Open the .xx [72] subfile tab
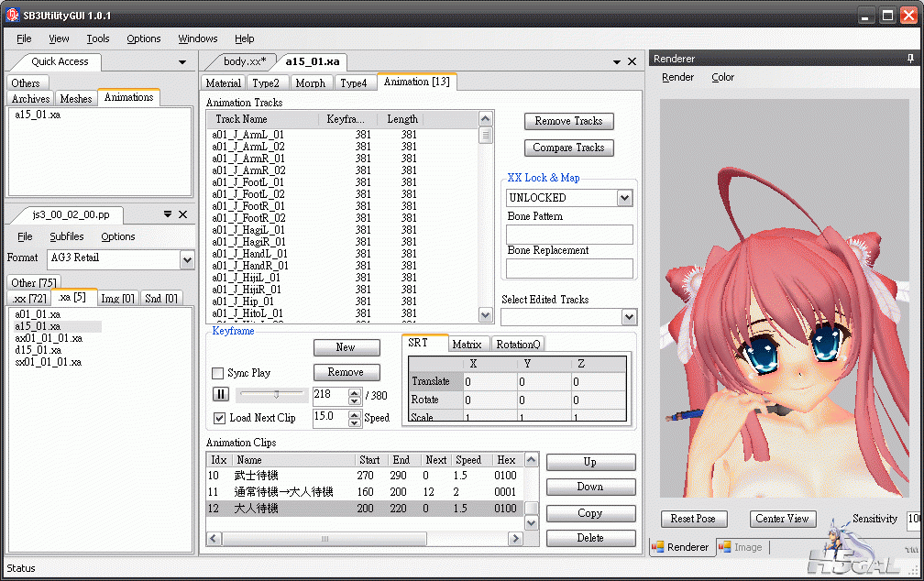 (29, 298)
